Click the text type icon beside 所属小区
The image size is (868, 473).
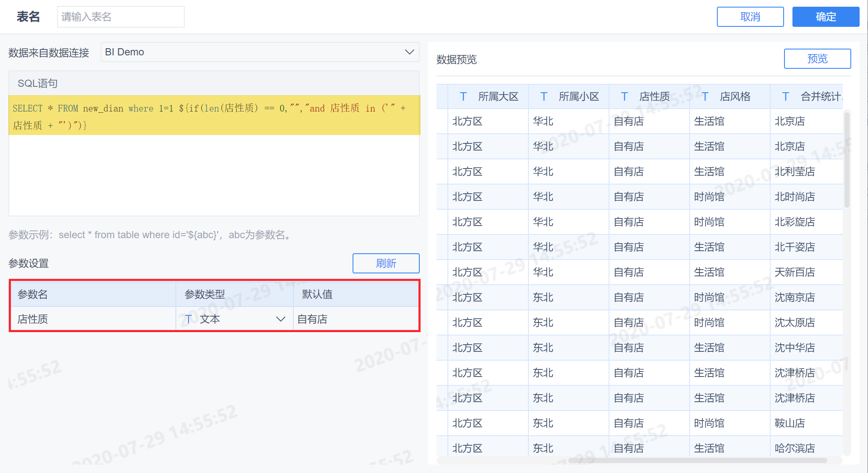pos(544,97)
